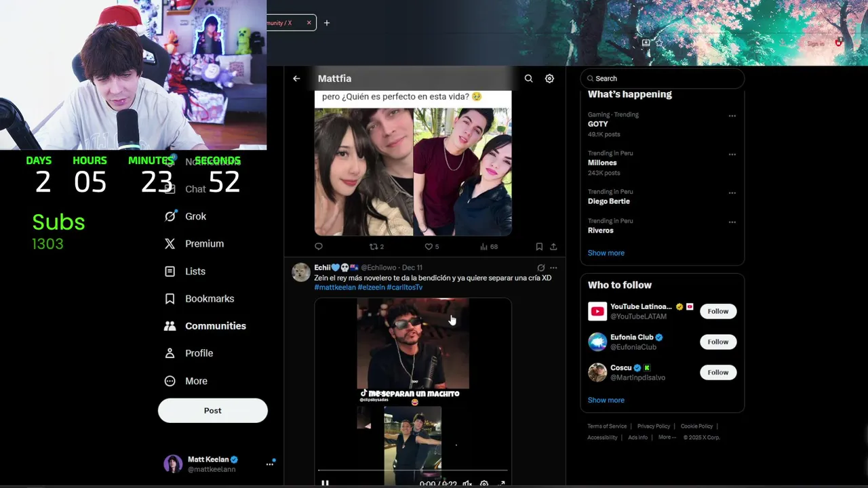Open video settings gear in the player
Screen dimensions: 868x488
coord(484,483)
